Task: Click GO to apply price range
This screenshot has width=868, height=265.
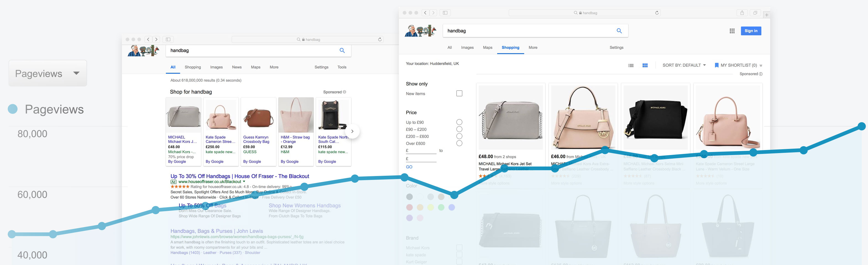Action: coord(409,167)
